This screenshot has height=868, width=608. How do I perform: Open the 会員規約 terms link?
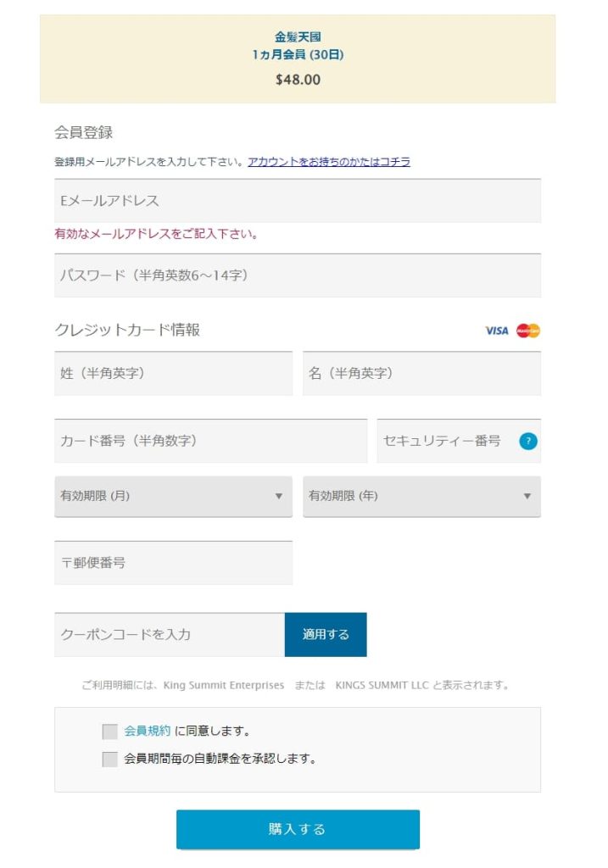(148, 731)
